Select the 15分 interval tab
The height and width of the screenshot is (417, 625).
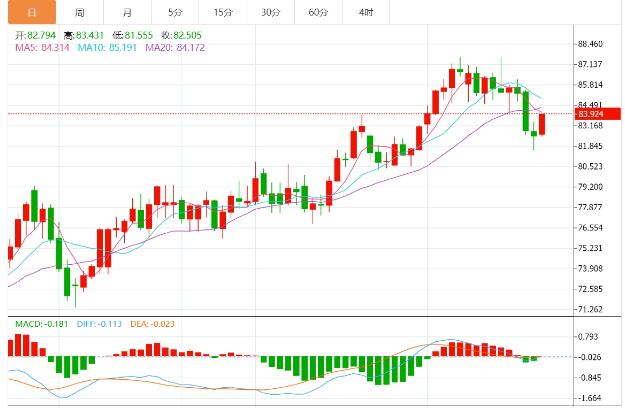pos(223,12)
